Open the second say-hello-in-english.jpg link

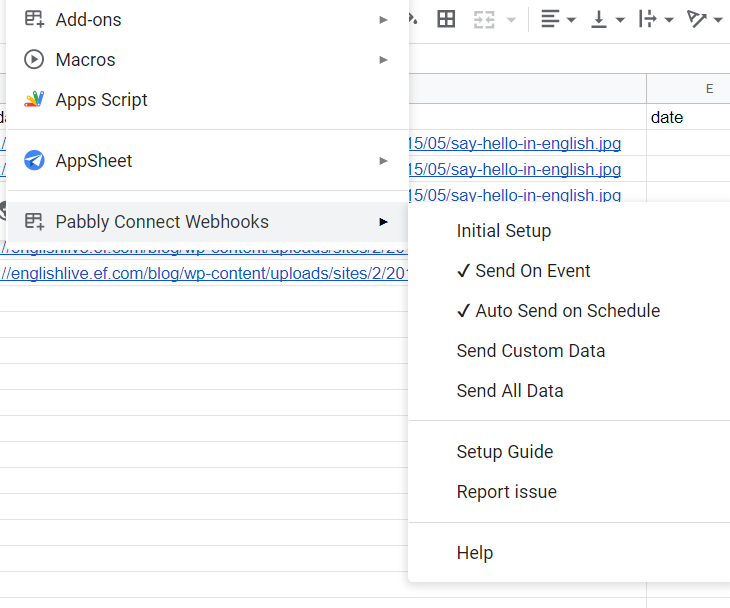515,169
